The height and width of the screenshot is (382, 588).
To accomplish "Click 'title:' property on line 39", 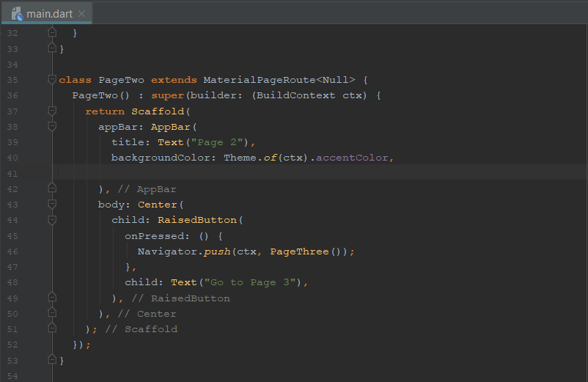I will click(x=131, y=142).
